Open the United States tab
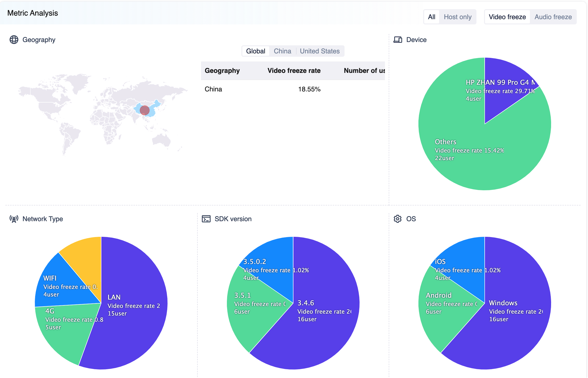 point(320,51)
